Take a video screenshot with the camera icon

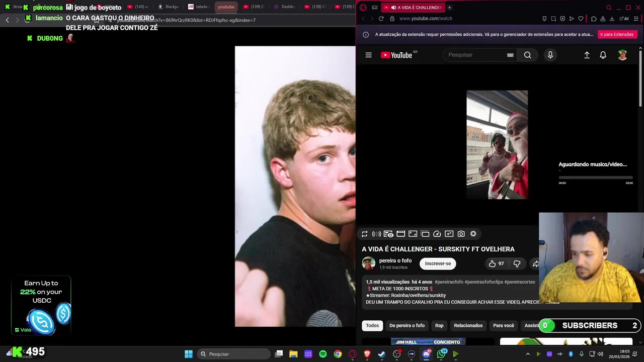pyautogui.click(x=461, y=234)
